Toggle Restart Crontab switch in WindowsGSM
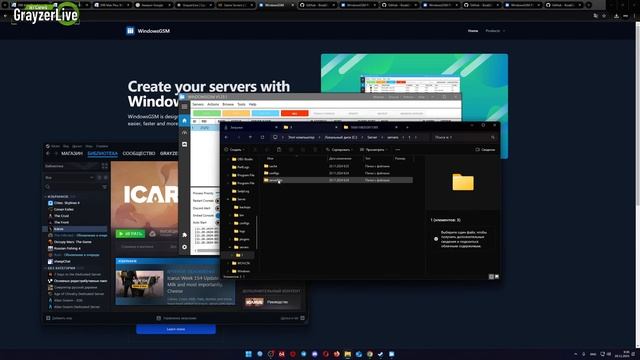Viewport: 640px width, 360px height. (217, 201)
